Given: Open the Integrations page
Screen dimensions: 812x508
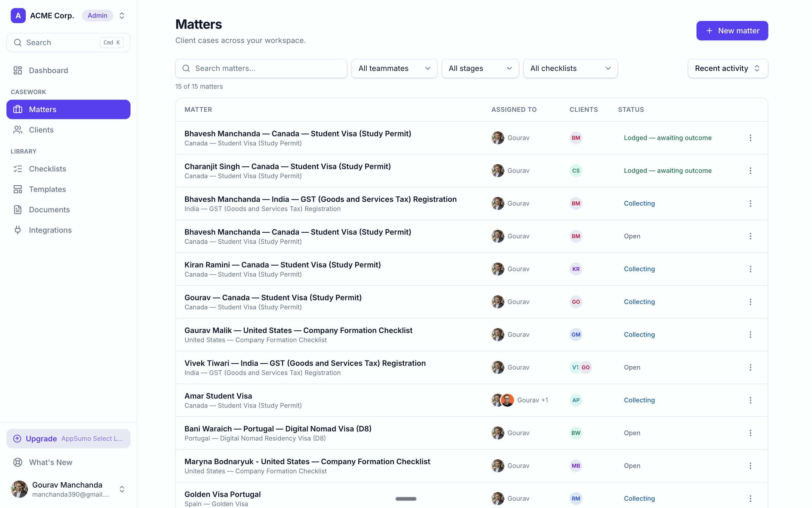Looking at the screenshot, I should (x=68, y=230).
